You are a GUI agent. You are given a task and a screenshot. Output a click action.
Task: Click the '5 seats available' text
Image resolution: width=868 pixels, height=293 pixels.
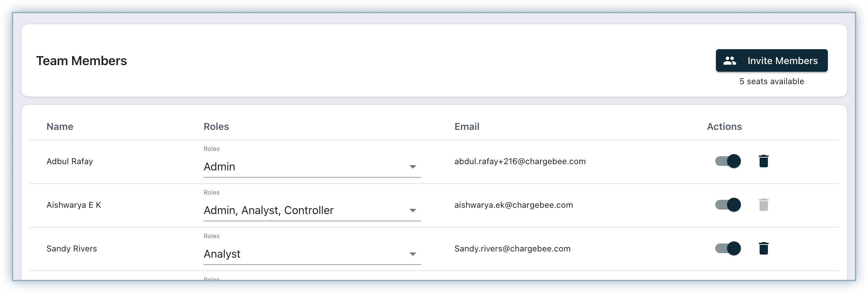click(x=771, y=81)
